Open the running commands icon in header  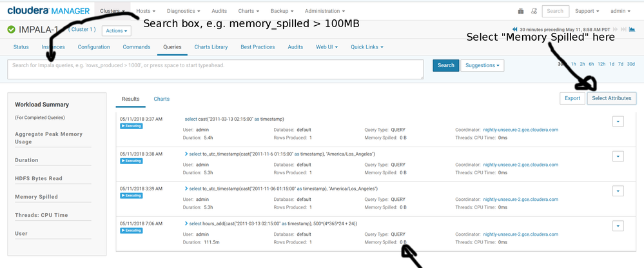pyautogui.click(x=534, y=11)
